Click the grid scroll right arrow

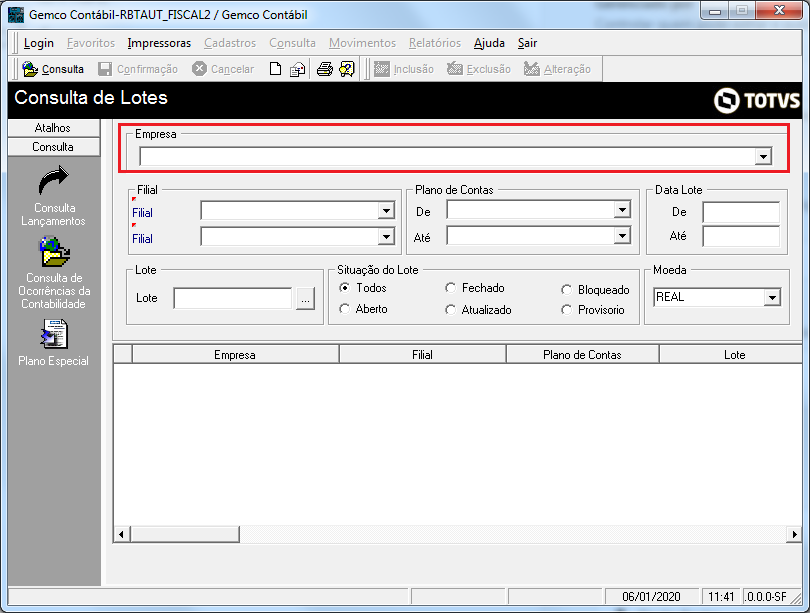coord(794,534)
